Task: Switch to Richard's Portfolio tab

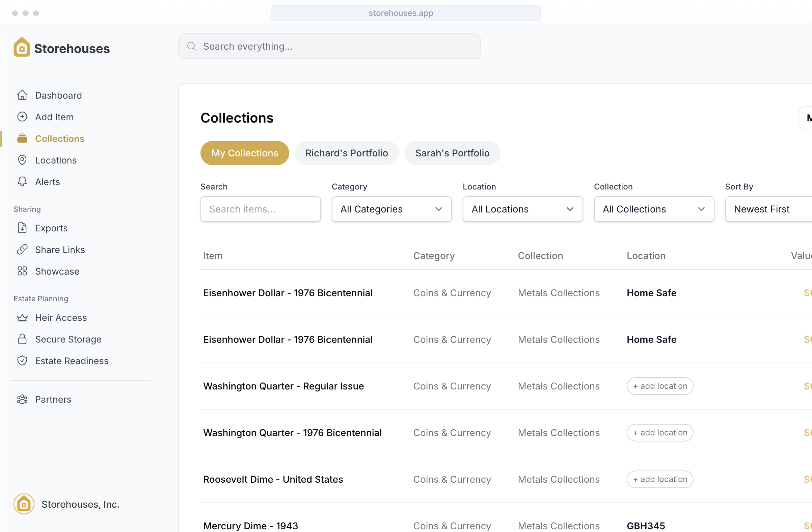Action: click(x=346, y=153)
